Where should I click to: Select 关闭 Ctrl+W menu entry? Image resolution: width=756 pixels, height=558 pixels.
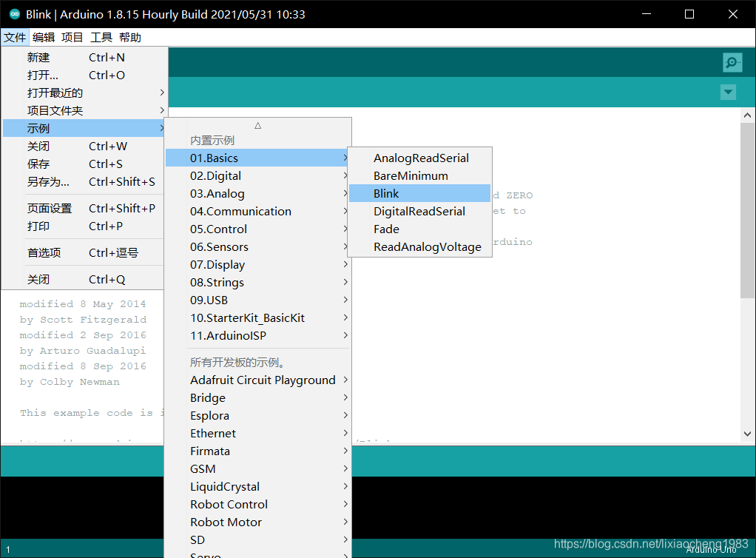84,146
